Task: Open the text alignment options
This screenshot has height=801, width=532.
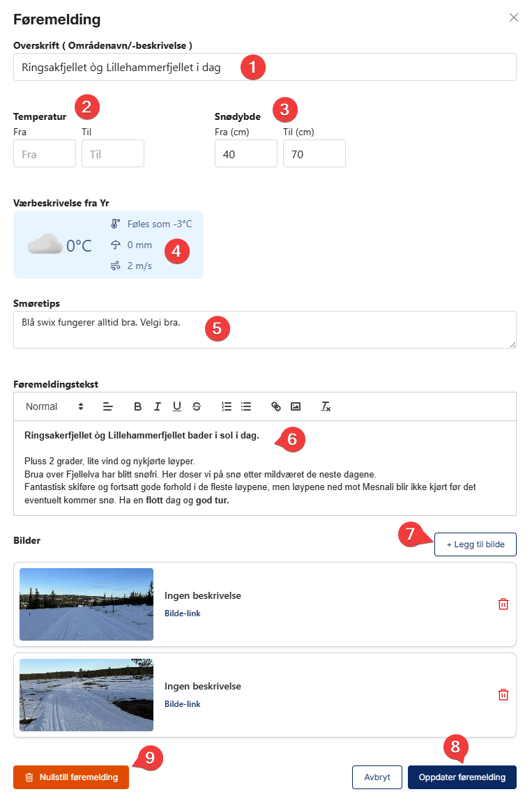Action: (x=107, y=406)
